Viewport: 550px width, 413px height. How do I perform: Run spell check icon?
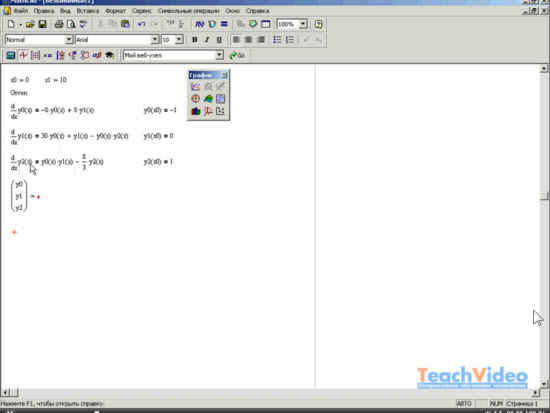pyautogui.click(x=83, y=24)
